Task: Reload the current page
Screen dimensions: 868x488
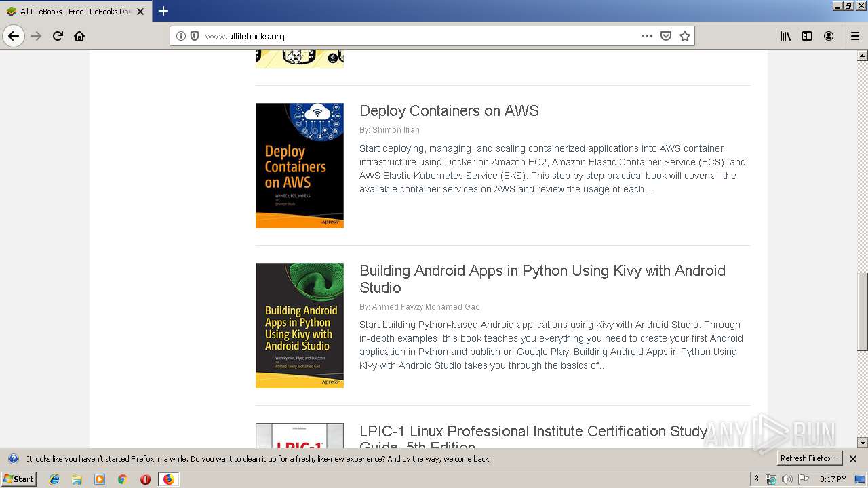Action: (x=58, y=36)
